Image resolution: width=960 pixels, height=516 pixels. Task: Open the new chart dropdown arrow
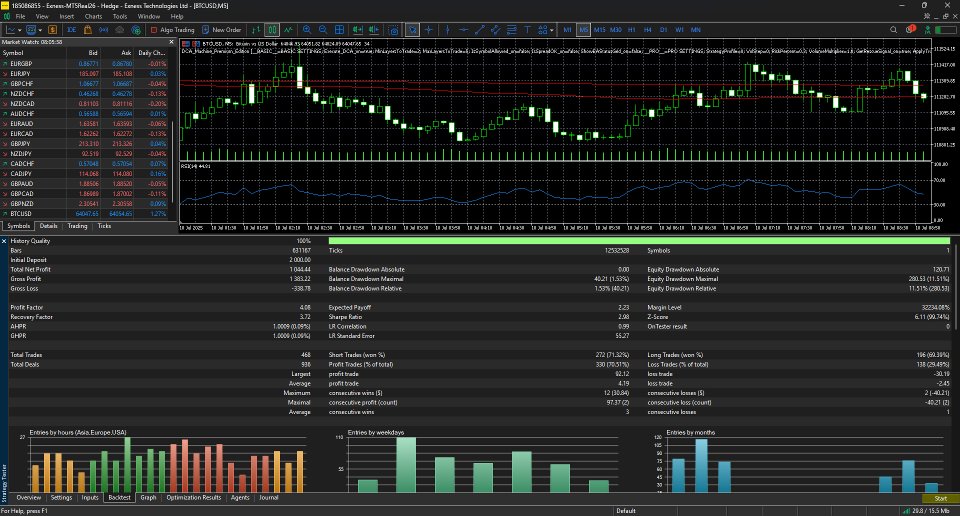20,30
